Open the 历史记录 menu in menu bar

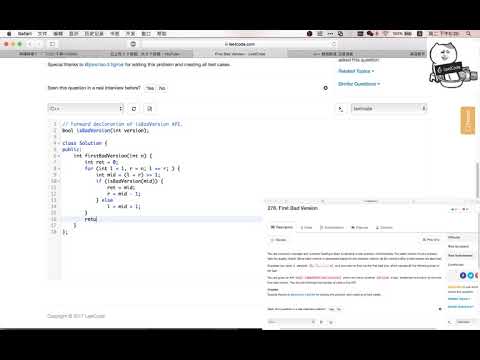[94, 34]
